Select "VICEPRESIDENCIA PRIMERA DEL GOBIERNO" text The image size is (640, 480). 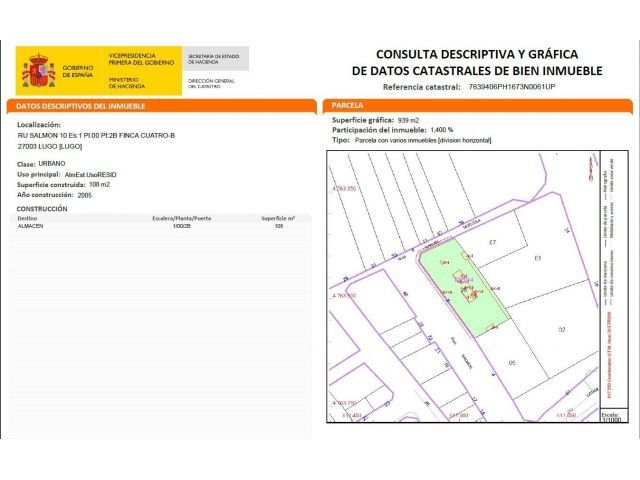pyautogui.click(x=141, y=59)
